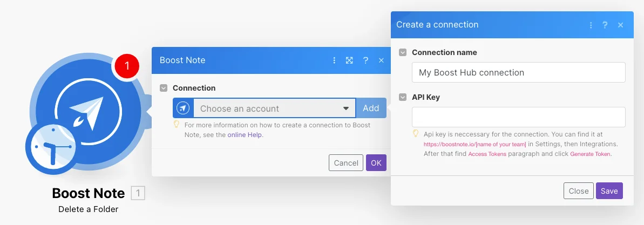644x225 pixels.
Task: Click the Access Tokens highlighted text
Action: pos(487,154)
